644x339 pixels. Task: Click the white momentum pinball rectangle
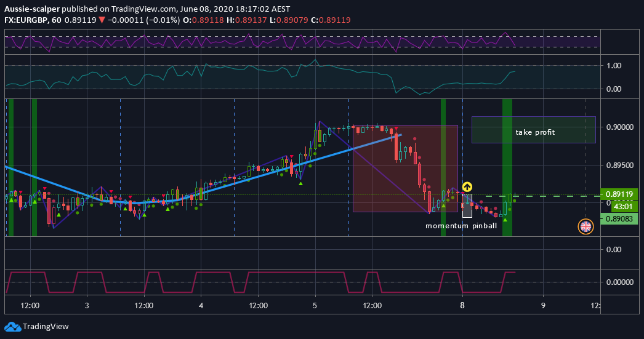[467, 205]
